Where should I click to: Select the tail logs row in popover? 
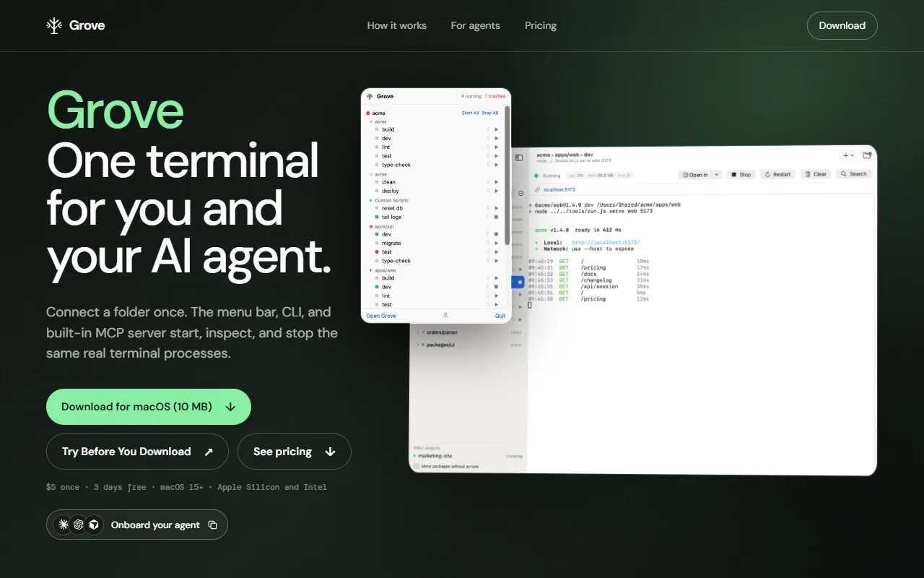(x=435, y=217)
